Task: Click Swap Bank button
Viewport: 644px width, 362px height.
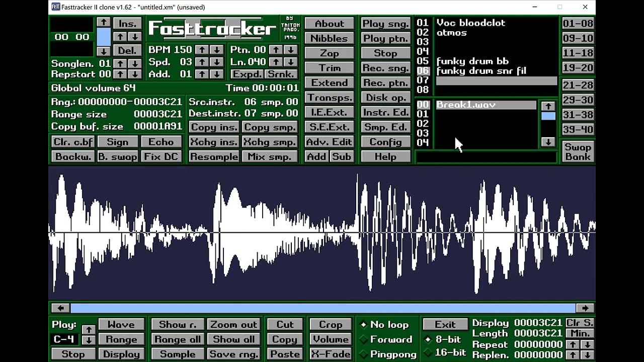Action: click(x=578, y=151)
